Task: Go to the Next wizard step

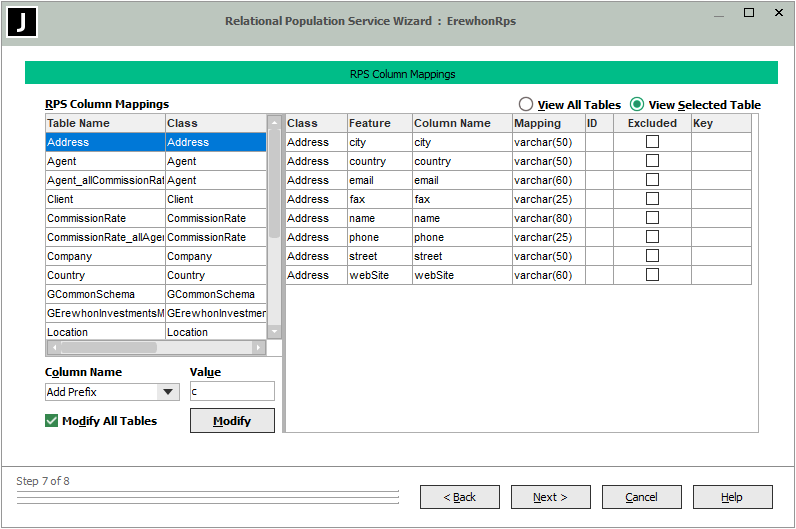Action: point(550,497)
